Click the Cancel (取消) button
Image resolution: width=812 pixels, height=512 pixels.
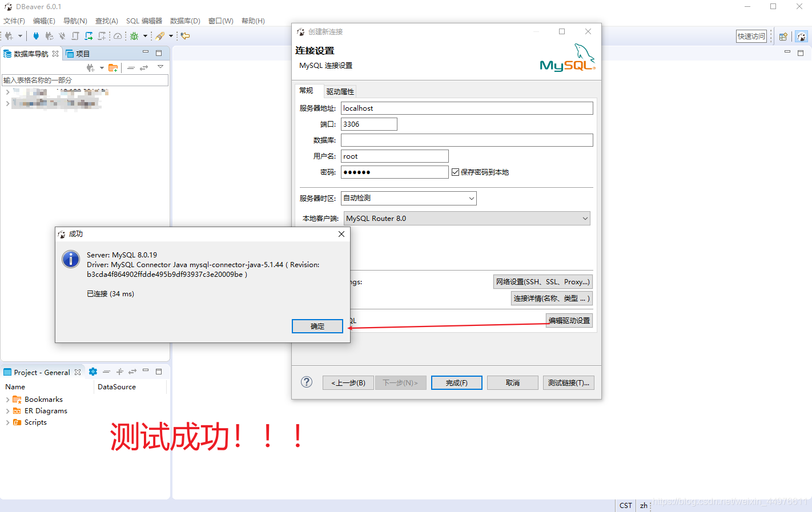pyautogui.click(x=513, y=383)
